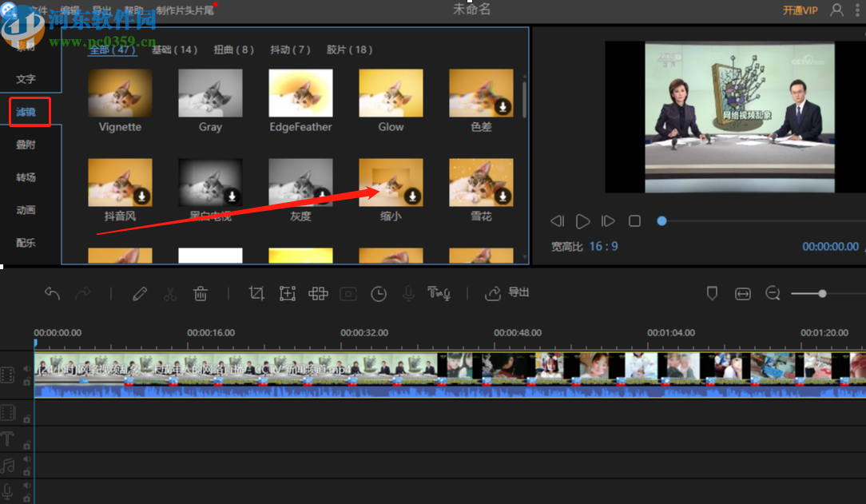Open the 16:9 aspect ratio selector

pyautogui.click(x=603, y=247)
